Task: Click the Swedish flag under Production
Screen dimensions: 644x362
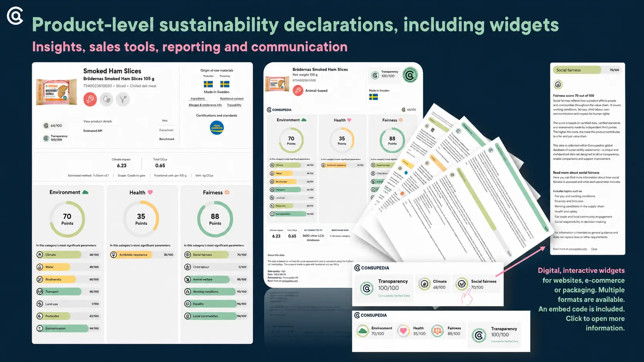Action: [x=208, y=84]
